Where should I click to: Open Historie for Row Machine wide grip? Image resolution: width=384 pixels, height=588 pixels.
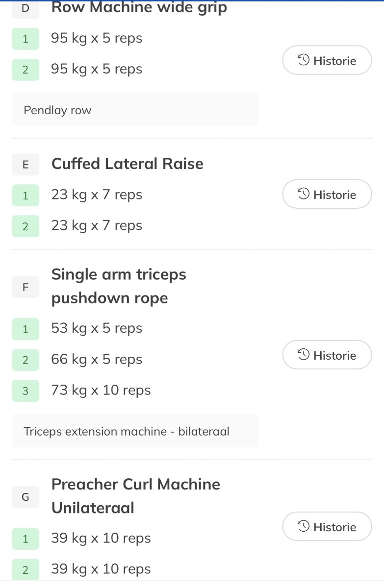327,61
